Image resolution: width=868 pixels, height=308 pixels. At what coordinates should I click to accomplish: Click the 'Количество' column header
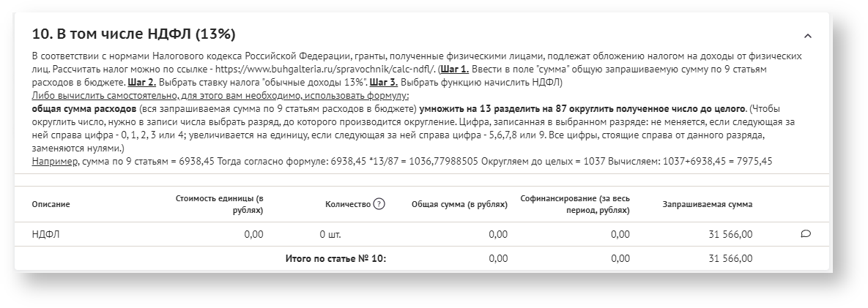click(348, 204)
